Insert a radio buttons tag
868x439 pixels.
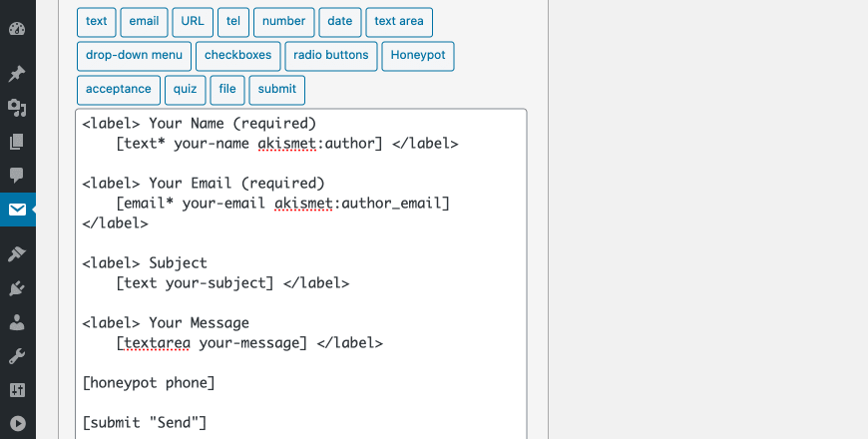pyautogui.click(x=331, y=55)
